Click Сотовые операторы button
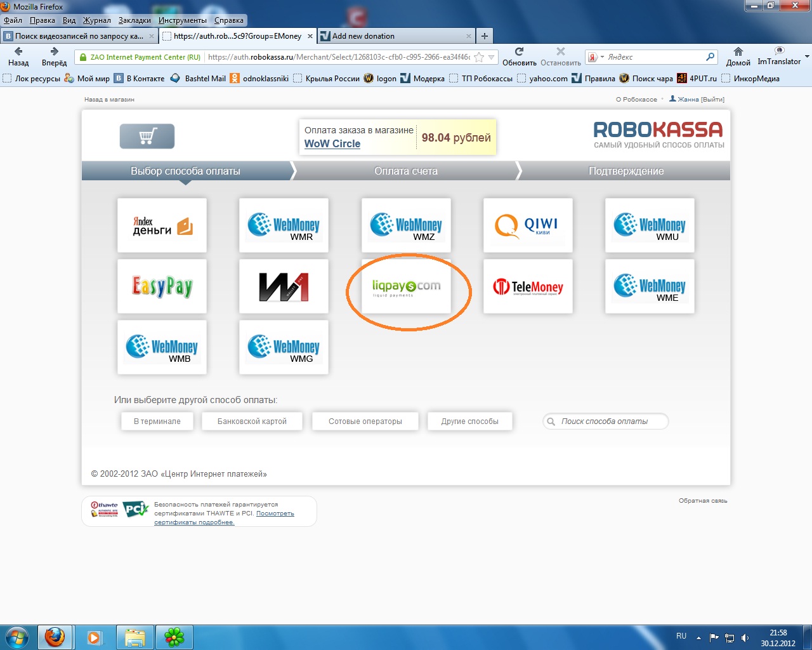Screen dimensions: 812x650 (x=365, y=421)
